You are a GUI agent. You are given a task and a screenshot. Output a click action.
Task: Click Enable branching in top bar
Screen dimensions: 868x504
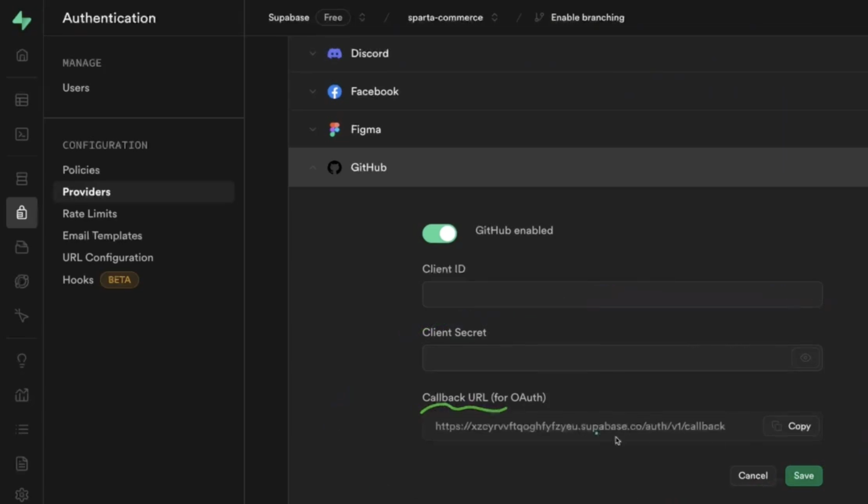[x=587, y=18]
